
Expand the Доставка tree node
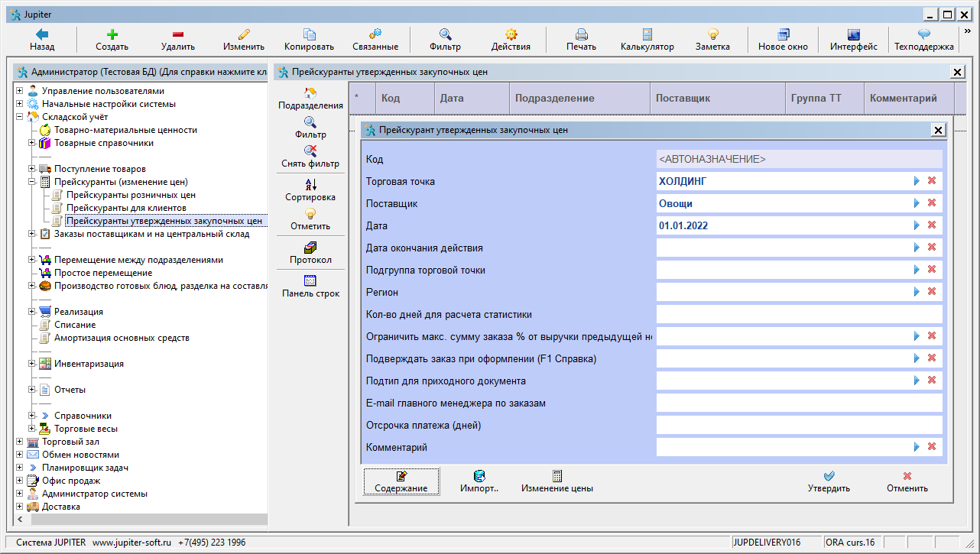20,507
